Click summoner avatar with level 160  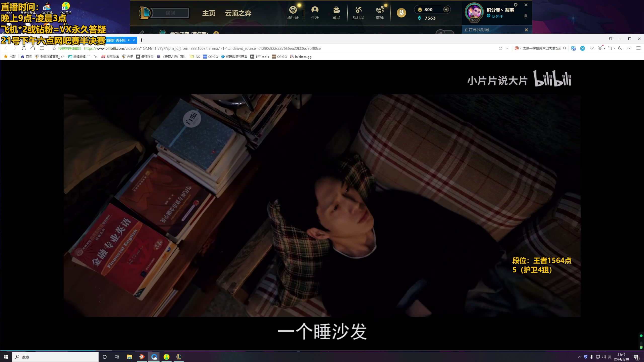(x=474, y=12)
